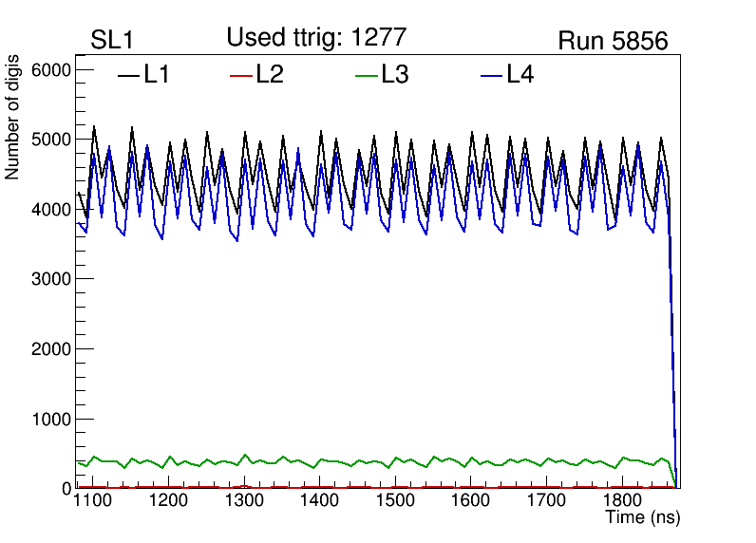Click the 'Used ttrig: 1277' header
Image resolution: width=756 pixels, height=543 pixels.
coord(316,38)
